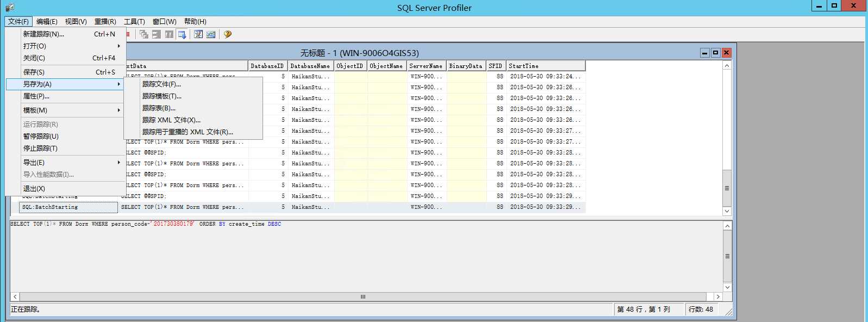Click the horizontal scrollbar left arrow
868x322 pixels.
(x=15, y=296)
